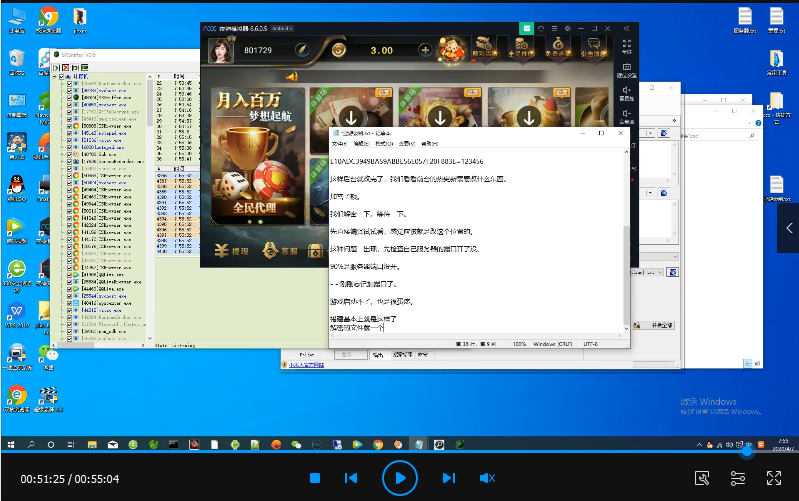Image resolution: width=799 pixels, height=501 pixels.
Task: Click the video progress bar handle
Action: [747, 452]
